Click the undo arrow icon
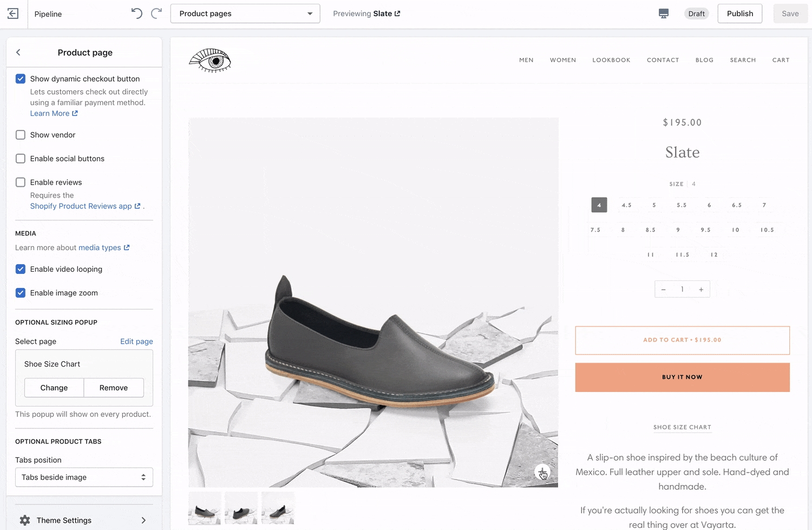Image resolution: width=812 pixels, height=530 pixels. point(136,14)
